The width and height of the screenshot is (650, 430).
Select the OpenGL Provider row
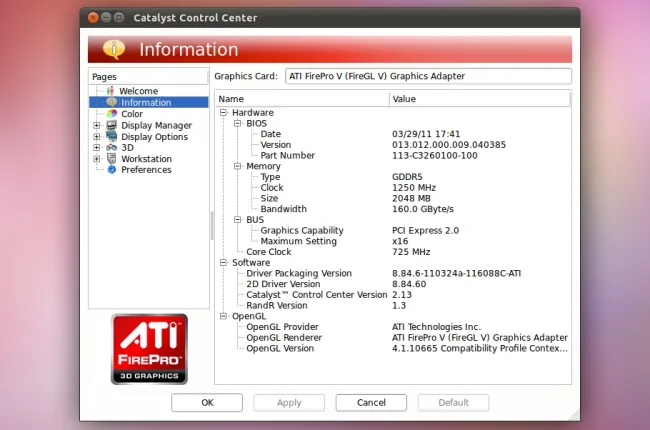pyautogui.click(x=393, y=327)
